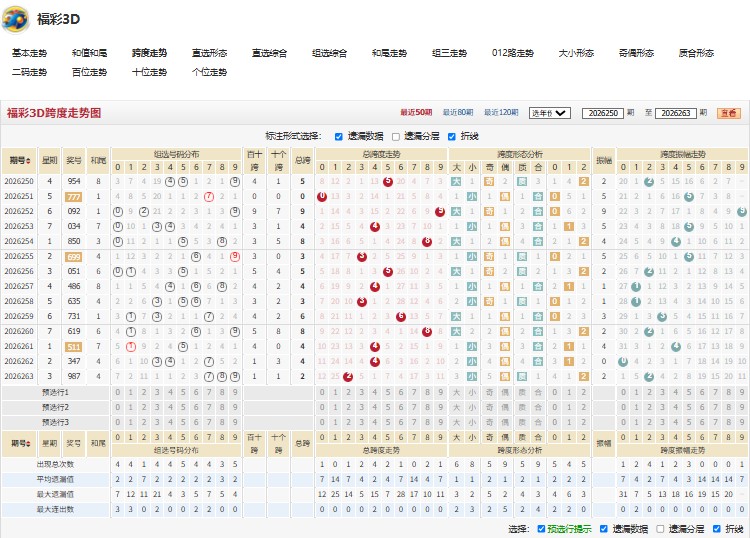
Task: Click red span ball 6 in row 2026259
Action: pyautogui.click(x=401, y=317)
